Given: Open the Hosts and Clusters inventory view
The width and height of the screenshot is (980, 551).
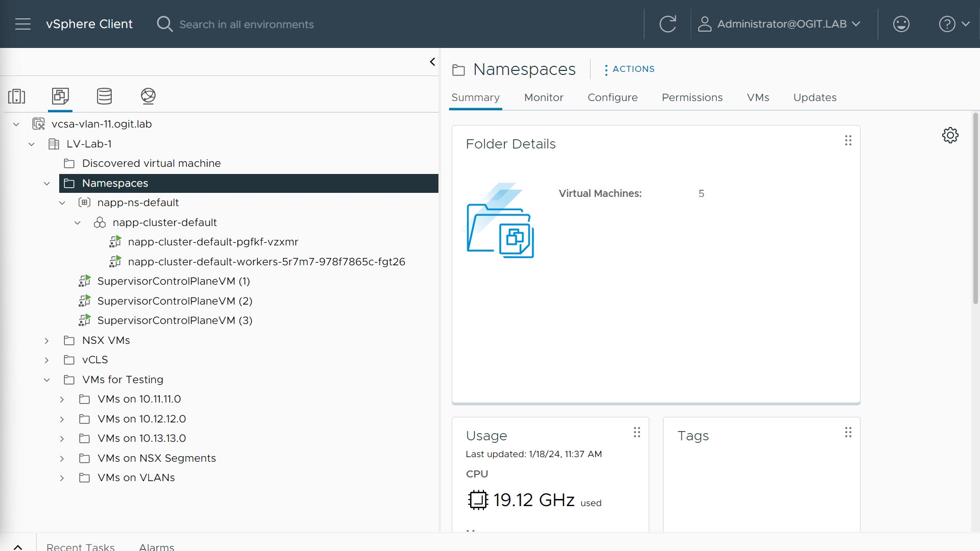Looking at the screenshot, I should pyautogui.click(x=17, y=96).
